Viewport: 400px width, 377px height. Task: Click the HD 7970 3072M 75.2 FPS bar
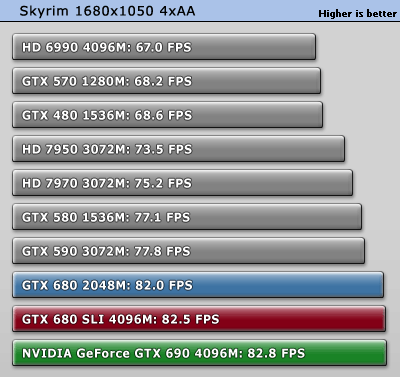(182, 183)
